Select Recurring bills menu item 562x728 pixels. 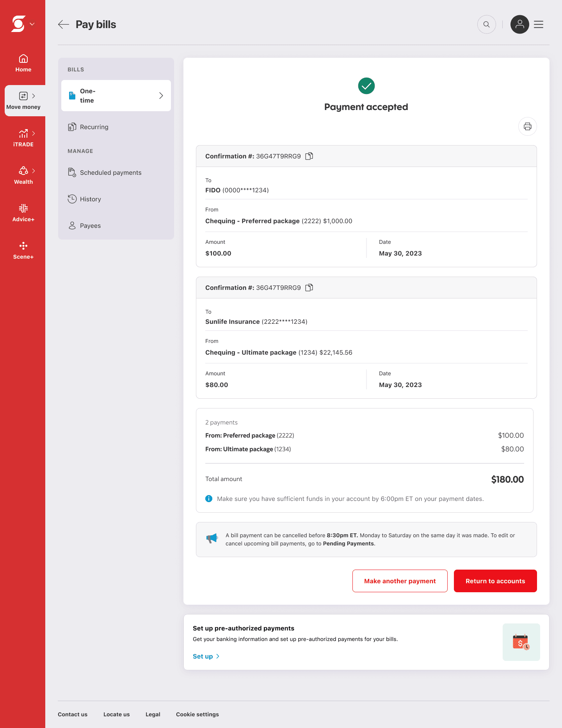click(116, 127)
